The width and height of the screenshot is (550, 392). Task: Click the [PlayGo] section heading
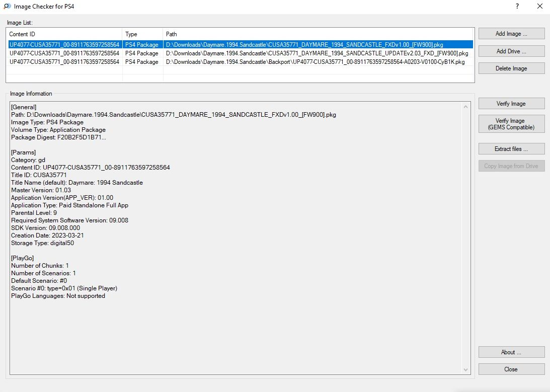coord(23,258)
